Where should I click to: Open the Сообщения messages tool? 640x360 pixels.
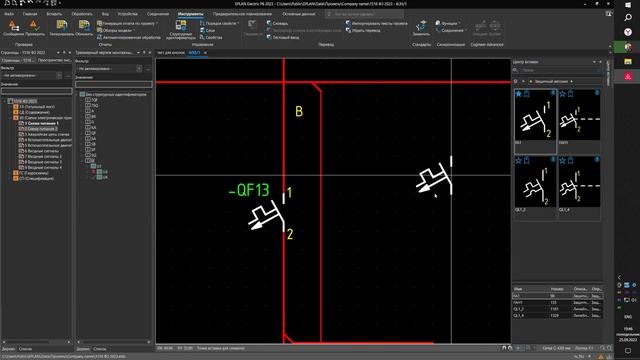pos(13,28)
